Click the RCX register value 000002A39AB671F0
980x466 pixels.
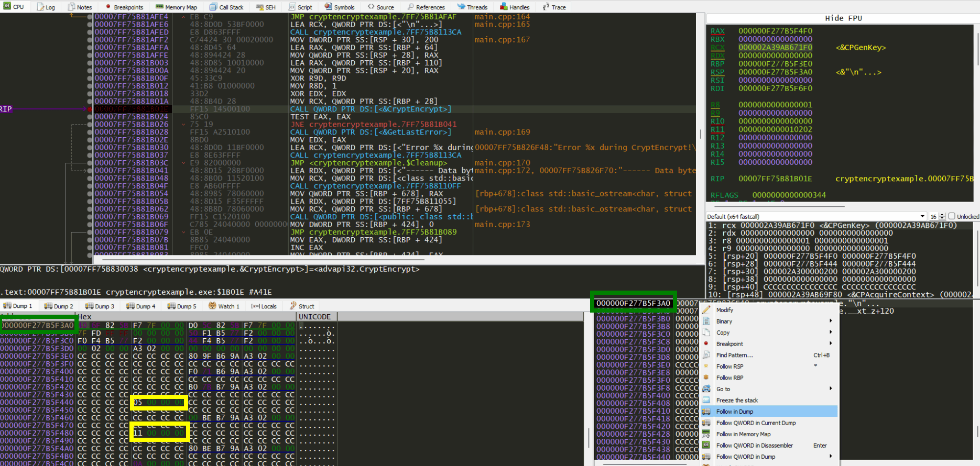point(775,47)
